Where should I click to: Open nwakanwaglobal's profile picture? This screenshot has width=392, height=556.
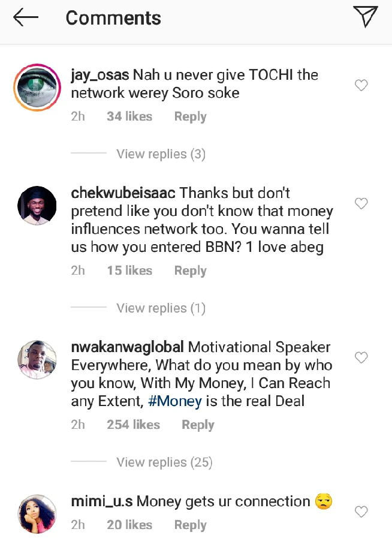pos(37,360)
